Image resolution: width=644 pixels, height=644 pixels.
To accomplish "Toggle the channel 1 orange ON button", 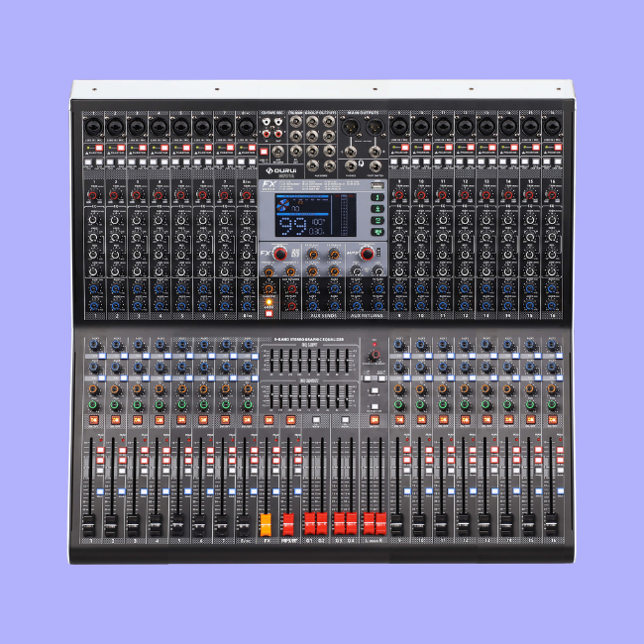I will pyautogui.click(x=94, y=420).
